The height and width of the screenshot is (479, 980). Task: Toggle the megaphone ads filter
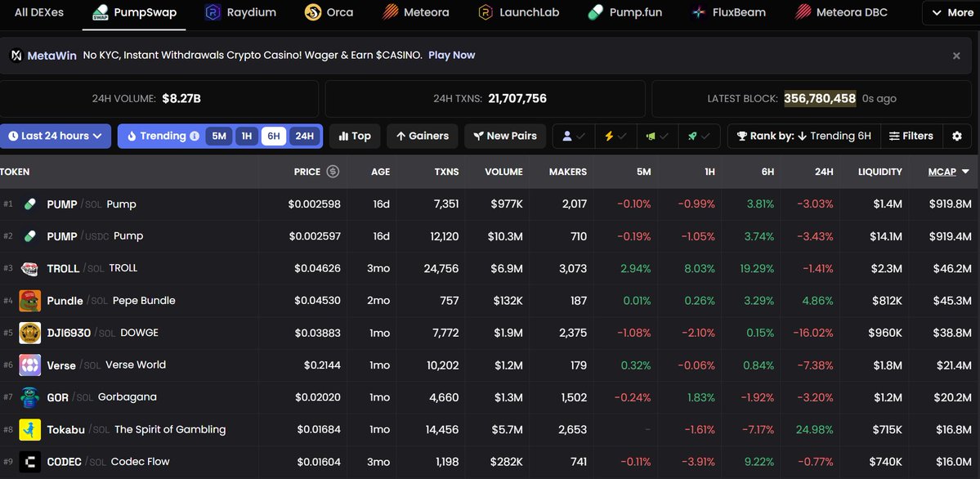657,136
